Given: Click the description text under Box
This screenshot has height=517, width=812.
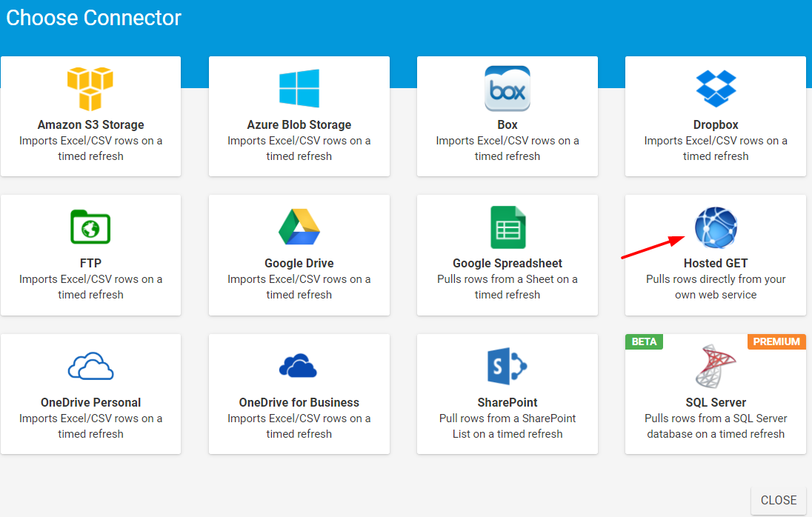Looking at the screenshot, I should (507, 149).
